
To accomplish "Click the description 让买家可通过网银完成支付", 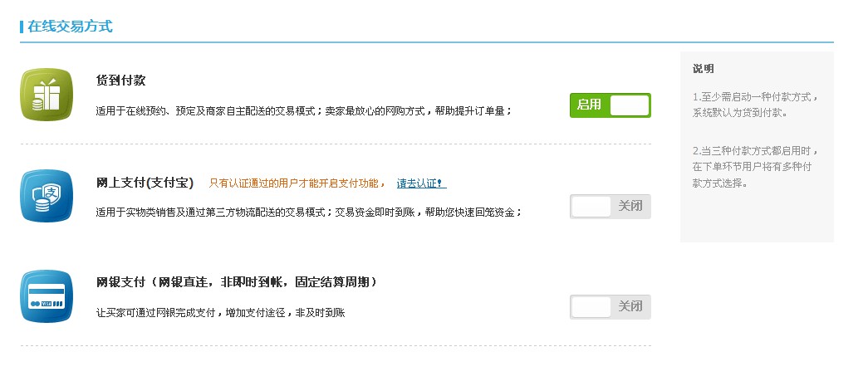I will click(220, 313).
